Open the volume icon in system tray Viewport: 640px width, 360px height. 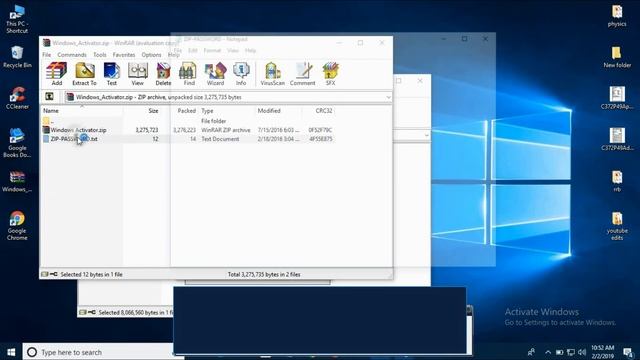pyautogui.click(x=582, y=352)
